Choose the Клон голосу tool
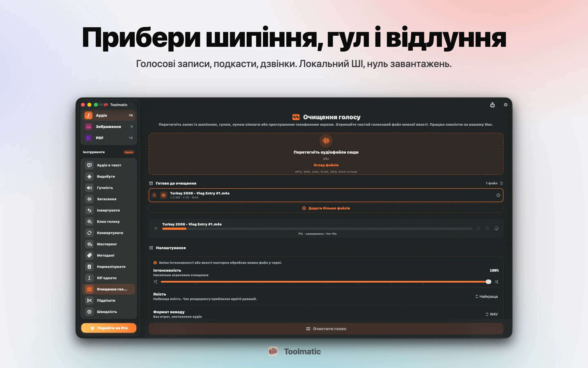 tap(109, 221)
